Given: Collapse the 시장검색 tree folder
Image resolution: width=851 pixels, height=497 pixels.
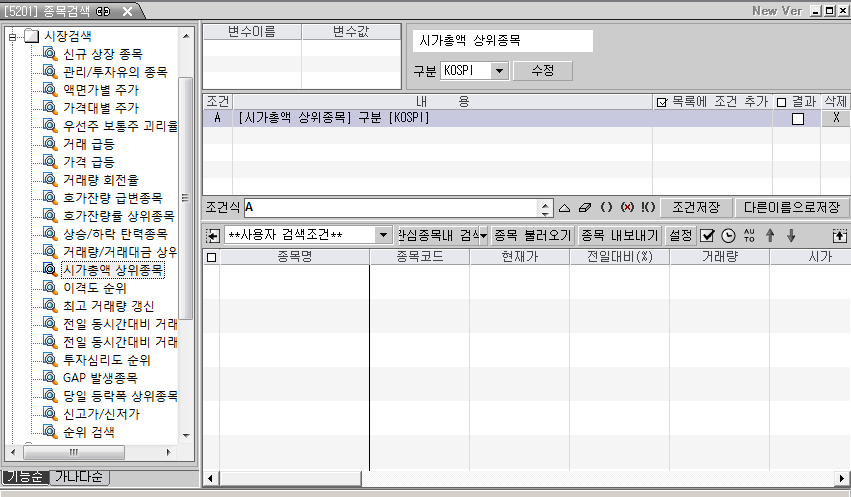Looking at the screenshot, I should click(x=12, y=36).
